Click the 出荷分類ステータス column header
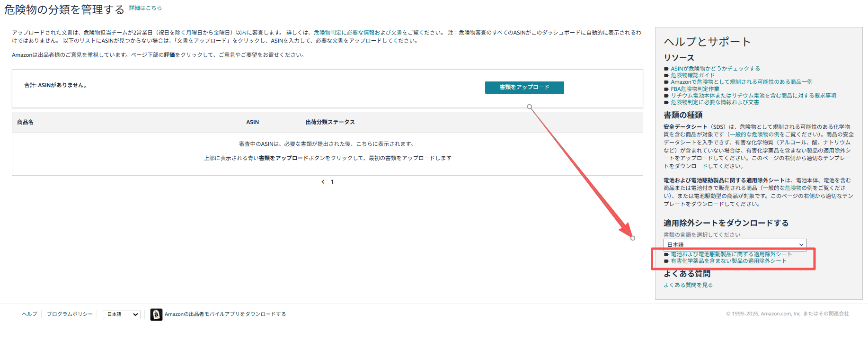868x341 pixels. (330, 122)
